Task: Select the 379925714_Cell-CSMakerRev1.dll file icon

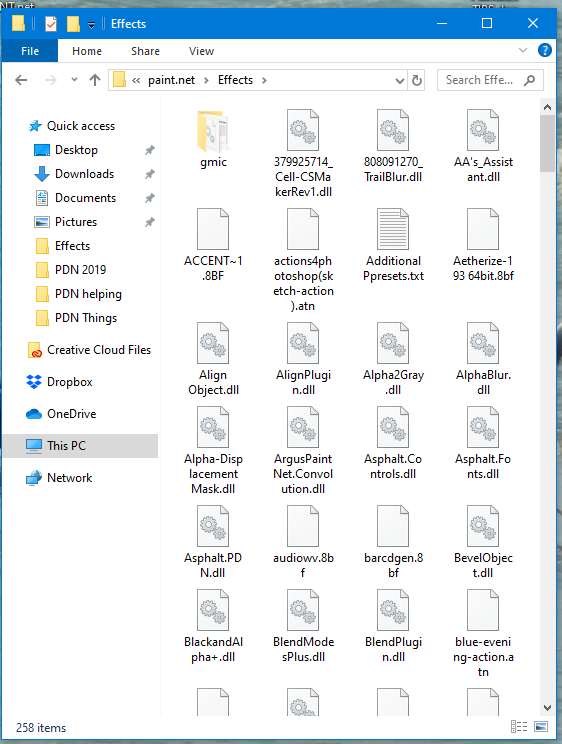Action: pos(303,130)
